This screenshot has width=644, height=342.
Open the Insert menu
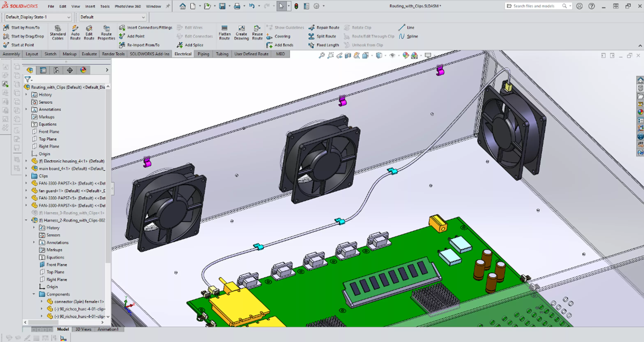click(90, 6)
